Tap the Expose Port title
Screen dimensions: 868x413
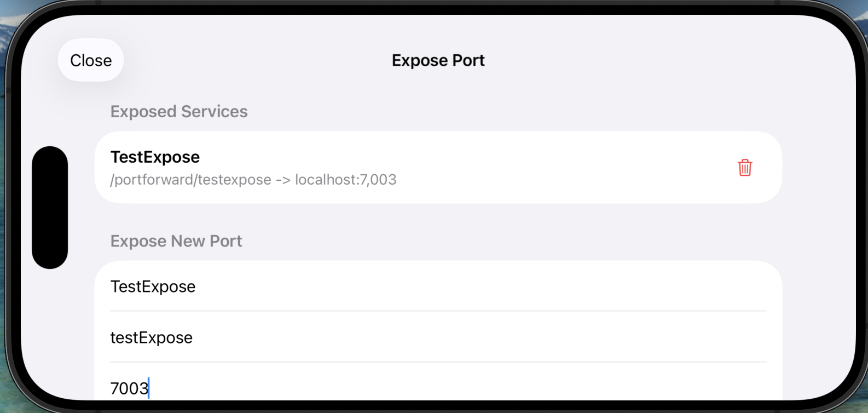437,60
